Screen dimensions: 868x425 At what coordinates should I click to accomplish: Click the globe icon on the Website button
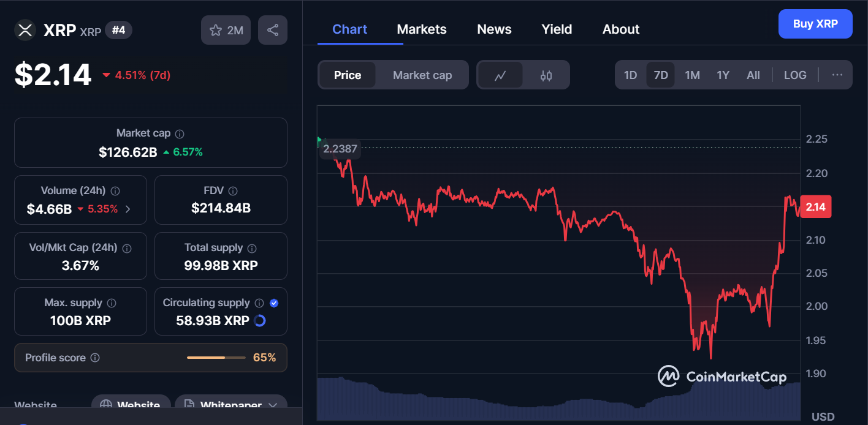(106, 405)
